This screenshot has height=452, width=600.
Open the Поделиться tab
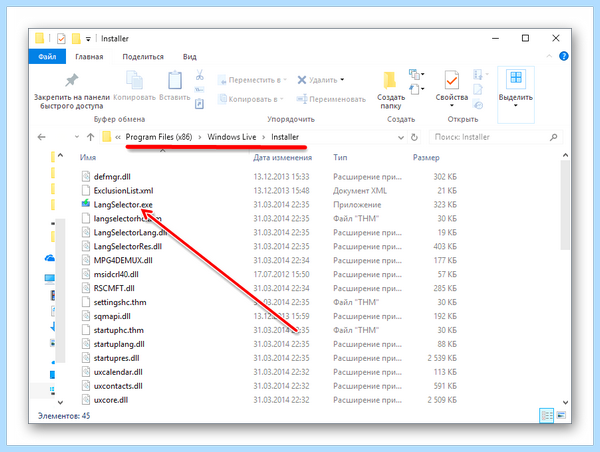tap(143, 57)
